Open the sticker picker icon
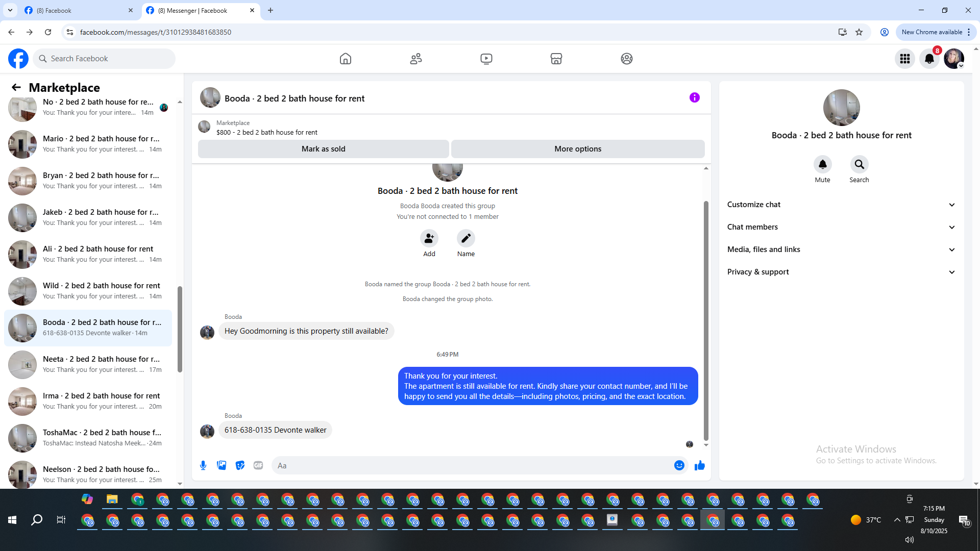The height and width of the screenshot is (551, 980). 240,465
